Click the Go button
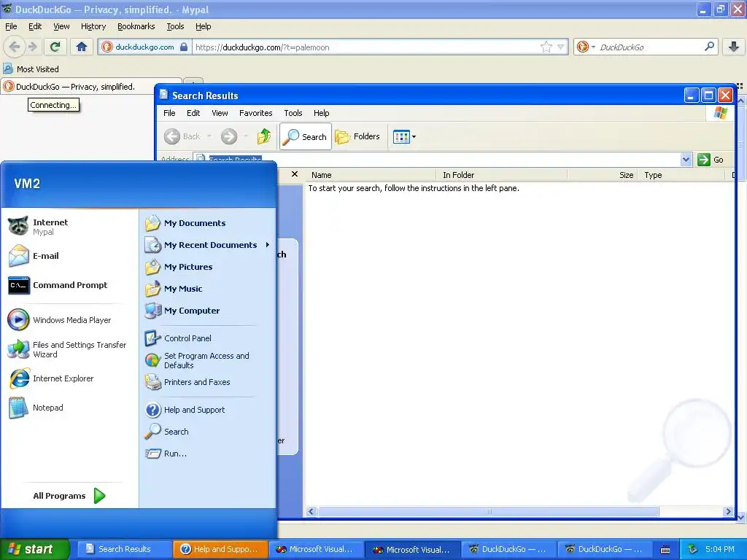This screenshot has width=747, height=560. tap(712, 160)
